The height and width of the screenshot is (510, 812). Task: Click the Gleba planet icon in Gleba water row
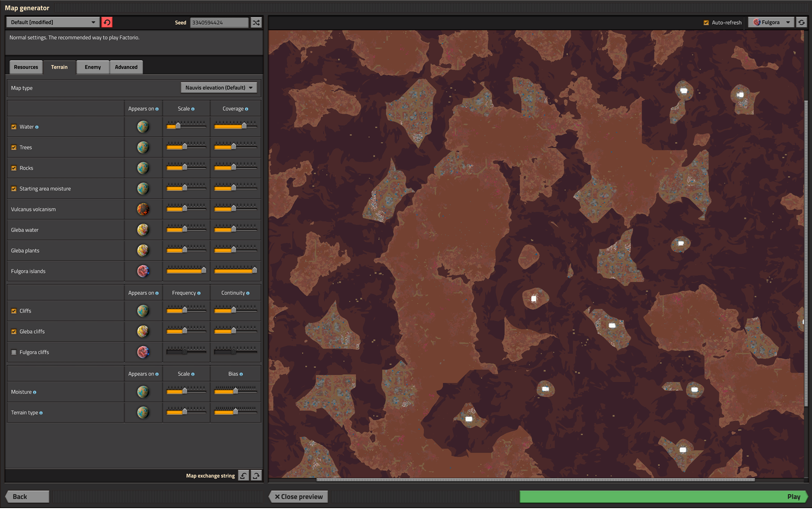(x=143, y=230)
